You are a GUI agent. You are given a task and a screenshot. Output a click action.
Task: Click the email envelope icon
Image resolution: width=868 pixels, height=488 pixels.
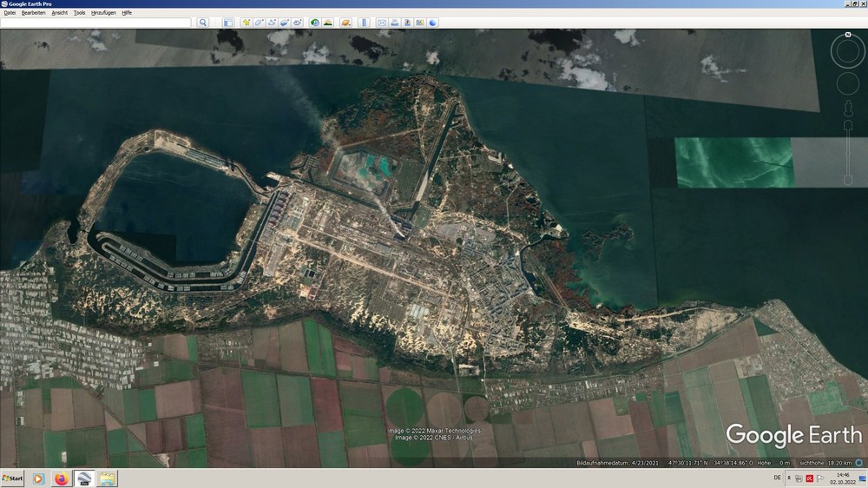[382, 23]
